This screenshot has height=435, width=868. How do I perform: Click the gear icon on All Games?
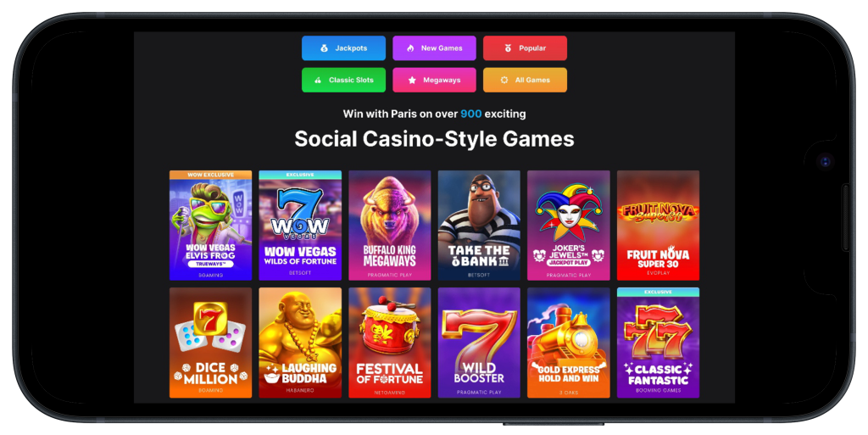click(504, 81)
